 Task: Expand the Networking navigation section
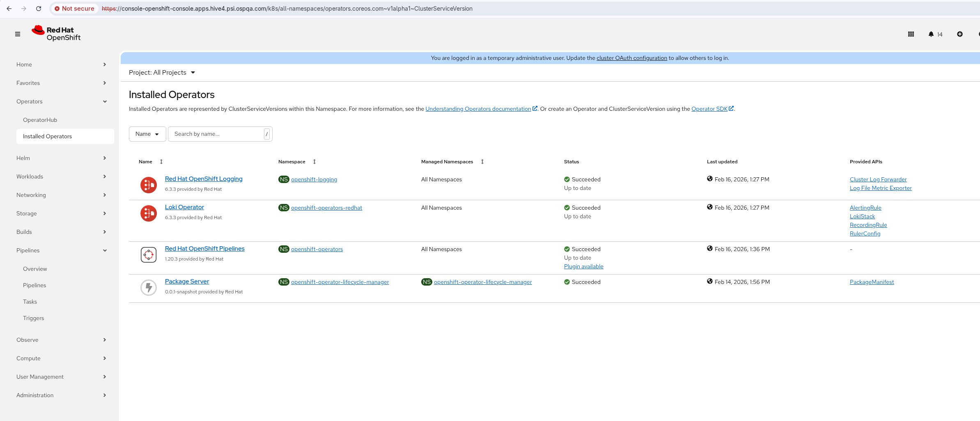(x=61, y=195)
